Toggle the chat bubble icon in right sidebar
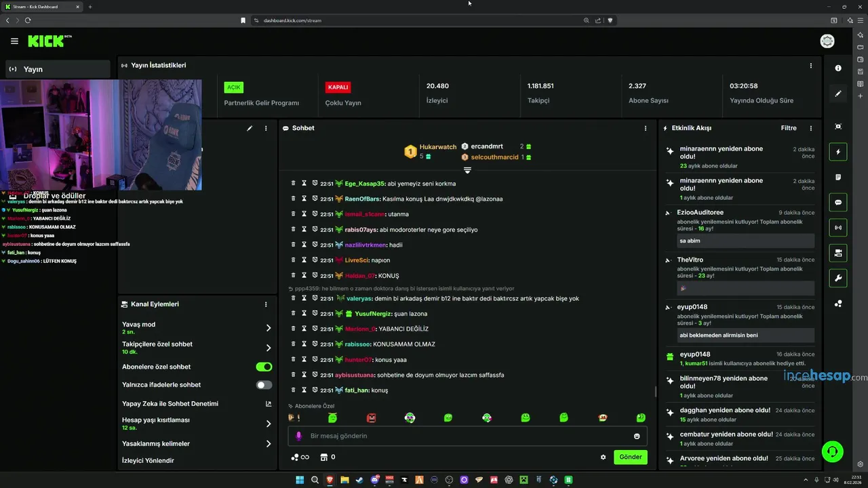The image size is (868, 488). click(x=838, y=202)
